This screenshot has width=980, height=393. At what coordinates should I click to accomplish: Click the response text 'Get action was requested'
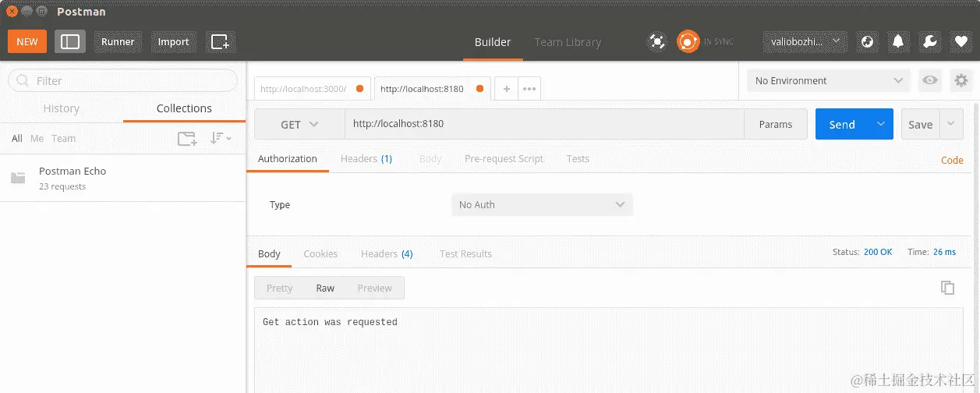(x=330, y=322)
